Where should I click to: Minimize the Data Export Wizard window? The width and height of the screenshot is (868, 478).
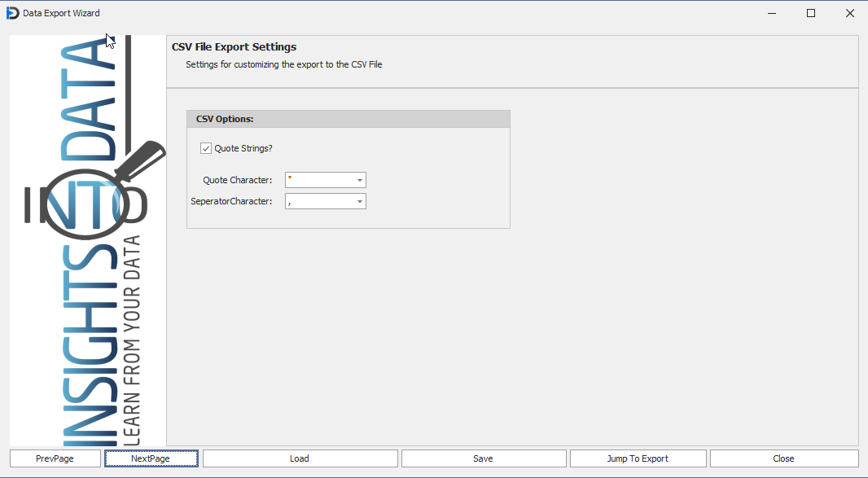click(772, 13)
